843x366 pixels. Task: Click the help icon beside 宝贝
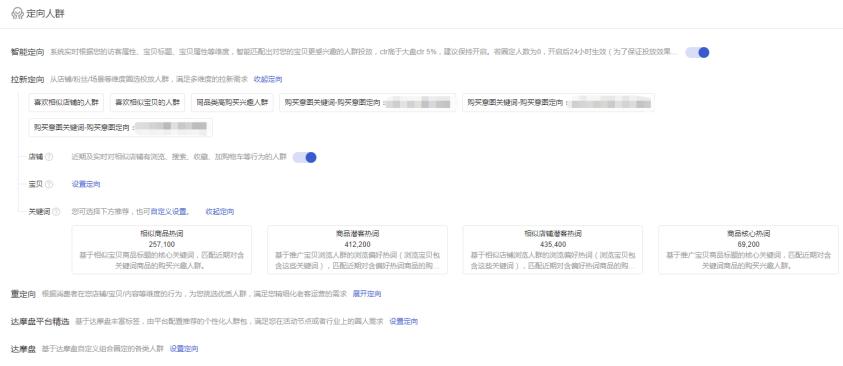click(49, 184)
